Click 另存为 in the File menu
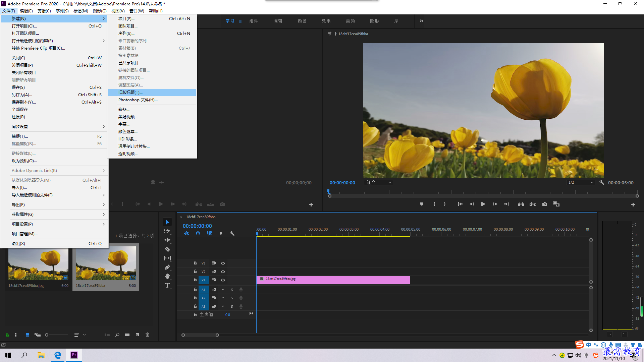 click(54, 95)
